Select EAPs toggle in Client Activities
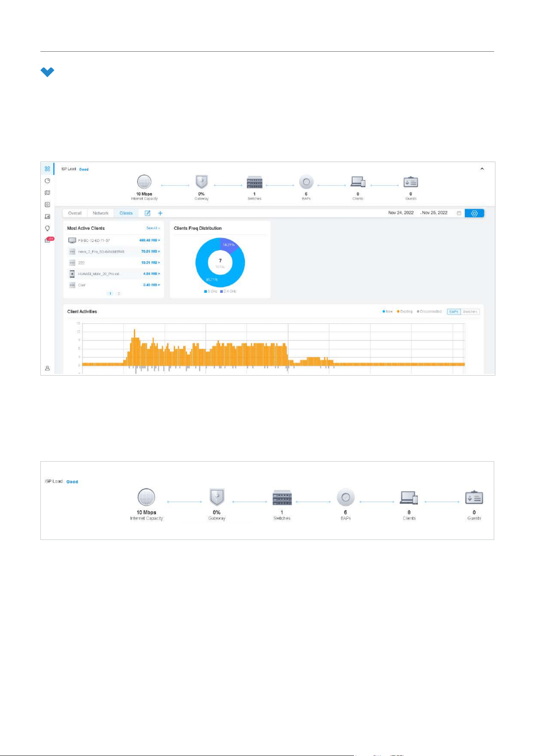This screenshot has height=756, width=535. click(x=454, y=312)
